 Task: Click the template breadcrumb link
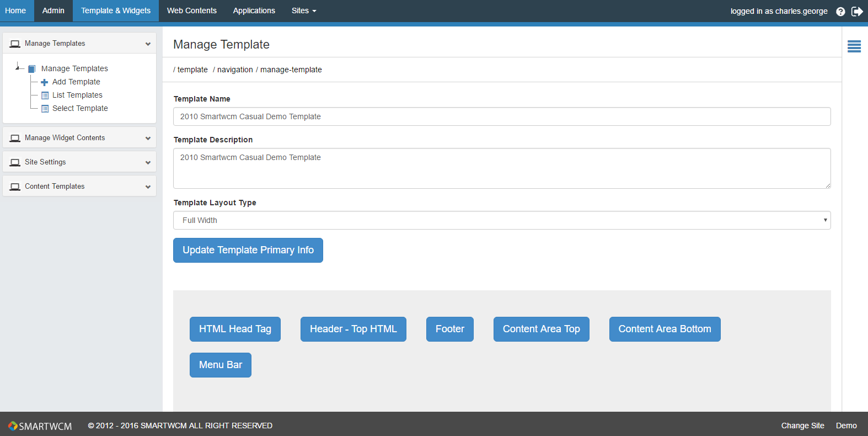192,70
